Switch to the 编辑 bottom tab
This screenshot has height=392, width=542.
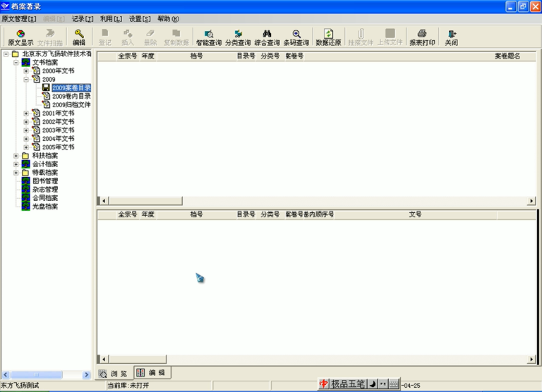coord(152,373)
